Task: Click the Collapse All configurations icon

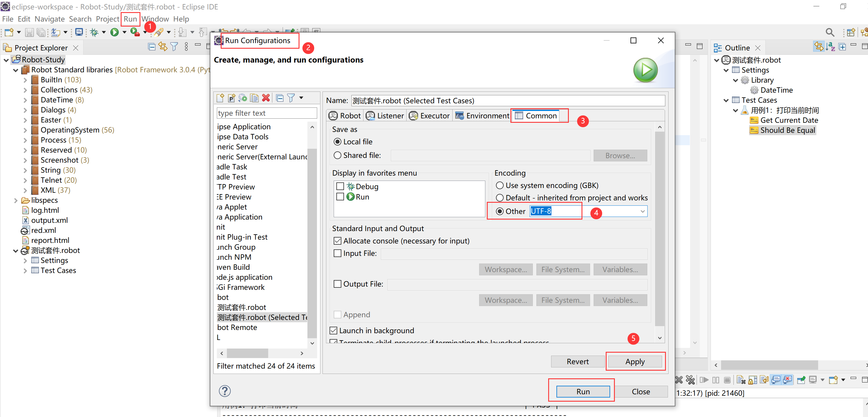Action: tap(279, 98)
